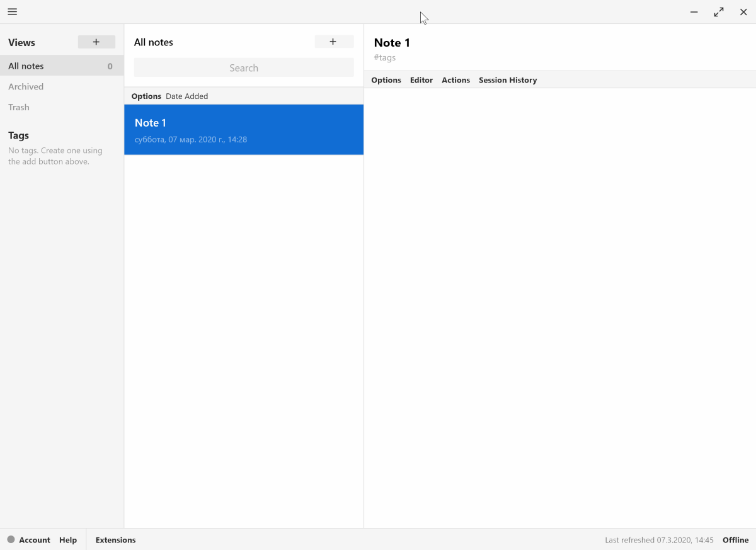Viewport: 756px width, 550px height.
Task: Click the Offline status indicator
Action: (x=735, y=540)
